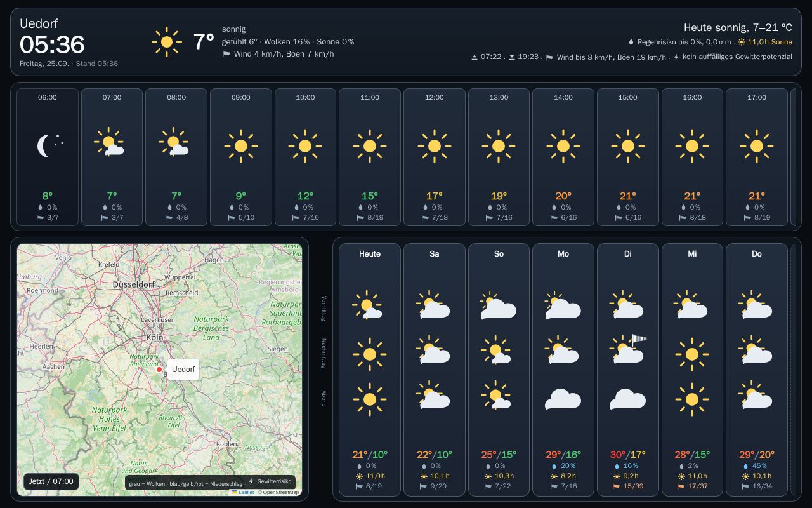The height and width of the screenshot is (508, 812).
Task: Click the clock reading 05:36
Action: pos(52,45)
